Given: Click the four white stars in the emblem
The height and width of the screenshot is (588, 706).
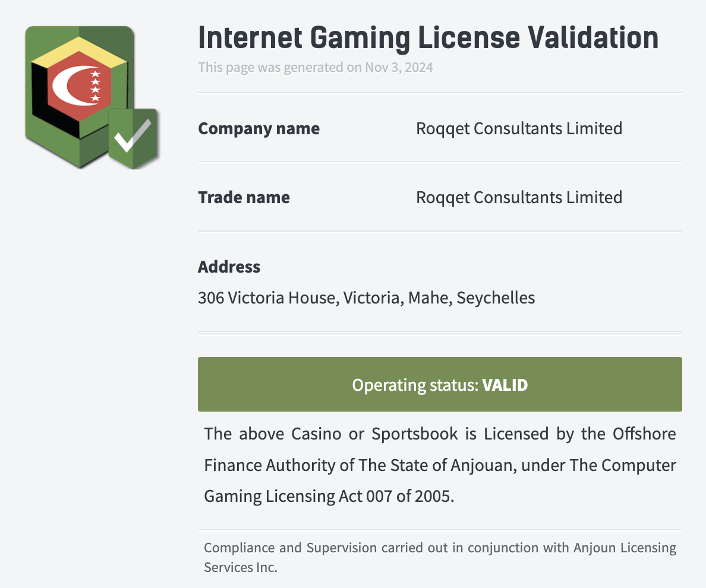Looking at the screenshot, I should coord(94,86).
